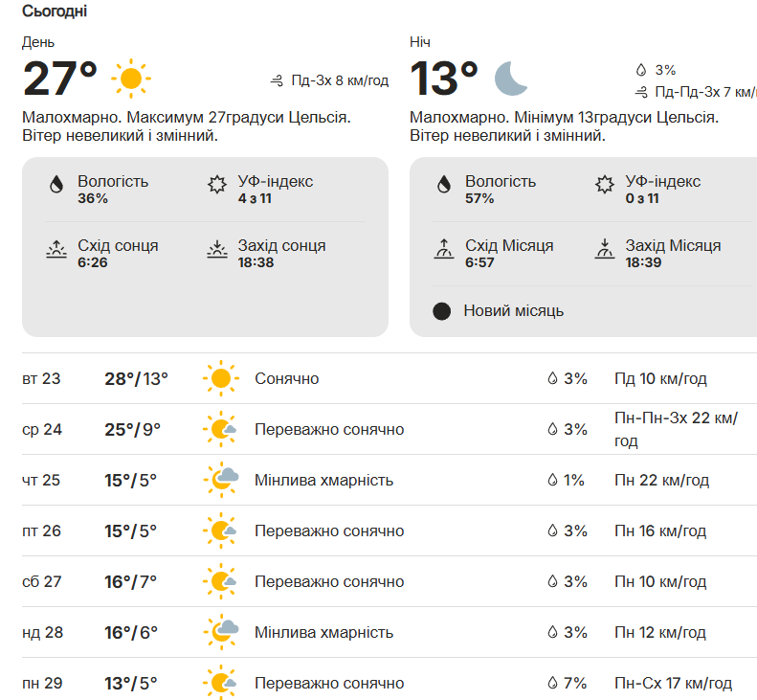Click the moonset icon next to Захід Місяця
This screenshot has width=757, height=700.
tap(605, 249)
